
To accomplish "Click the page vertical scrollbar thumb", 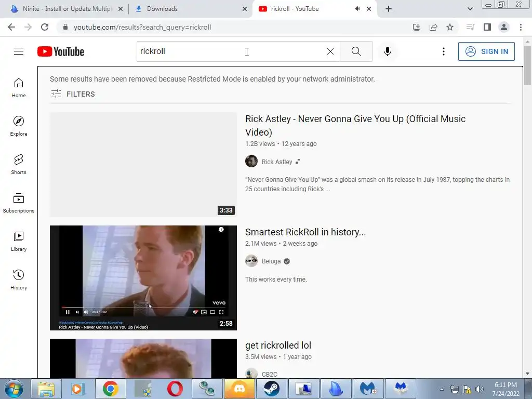I will tap(527, 65).
